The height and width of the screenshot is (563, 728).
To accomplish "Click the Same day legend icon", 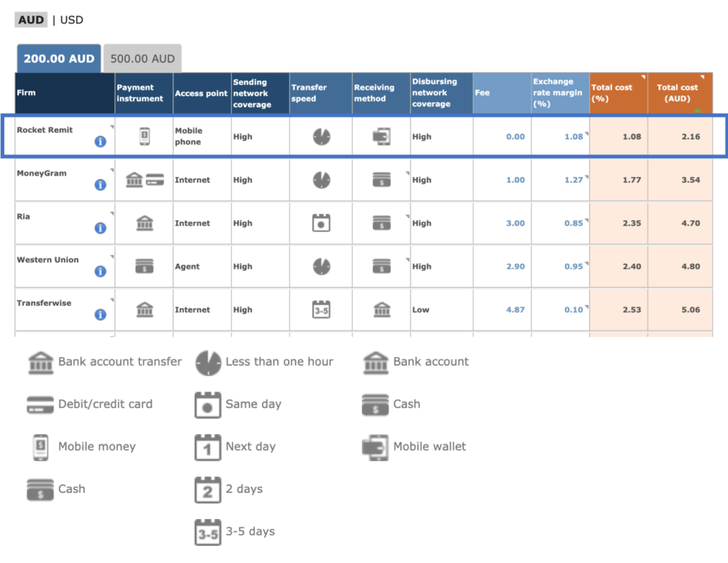I will (x=208, y=404).
